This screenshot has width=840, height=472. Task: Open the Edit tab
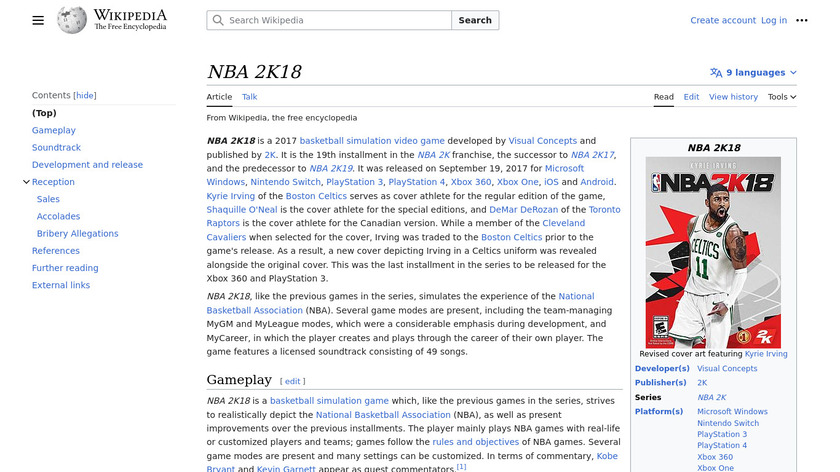(x=691, y=97)
